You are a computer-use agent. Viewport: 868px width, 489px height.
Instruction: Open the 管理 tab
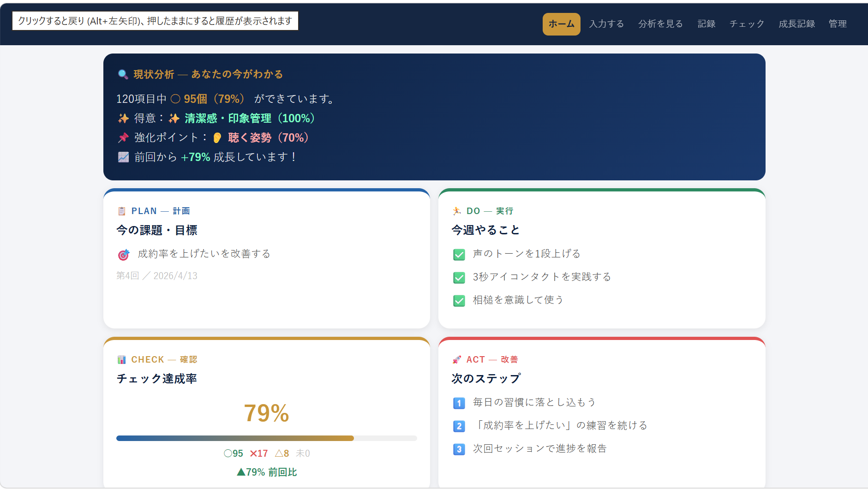[838, 24]
